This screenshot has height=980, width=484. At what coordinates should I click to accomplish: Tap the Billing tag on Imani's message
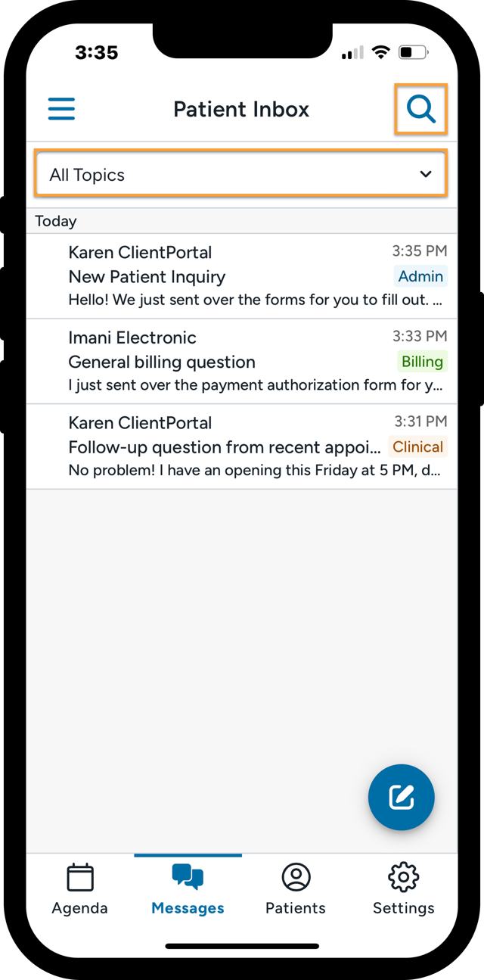[422, 362]
